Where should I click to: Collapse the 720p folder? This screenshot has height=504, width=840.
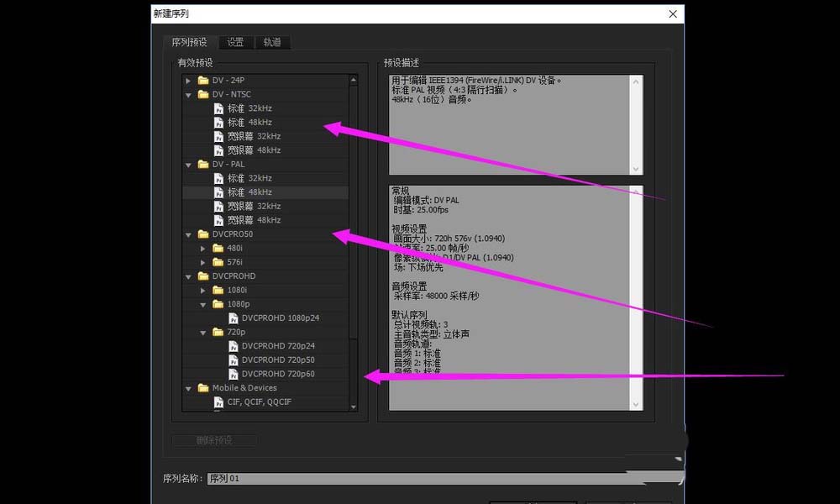pos(202,332)
